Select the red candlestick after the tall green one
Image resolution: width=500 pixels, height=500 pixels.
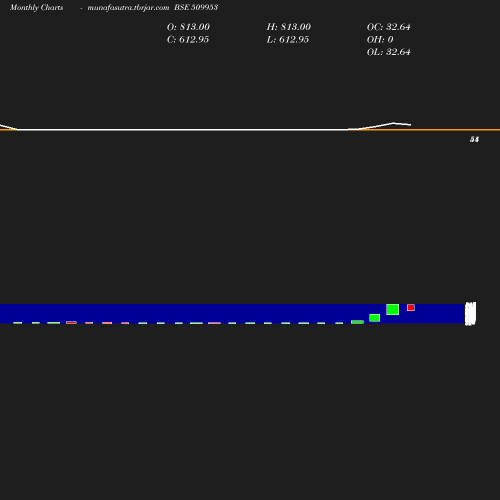tap(411, 307)
